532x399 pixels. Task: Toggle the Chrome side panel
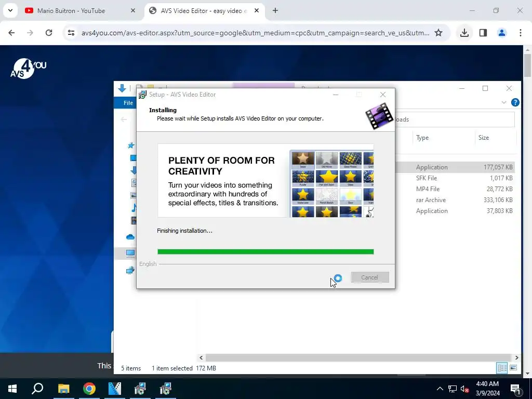pyautogui.click(x=483, y=33)
